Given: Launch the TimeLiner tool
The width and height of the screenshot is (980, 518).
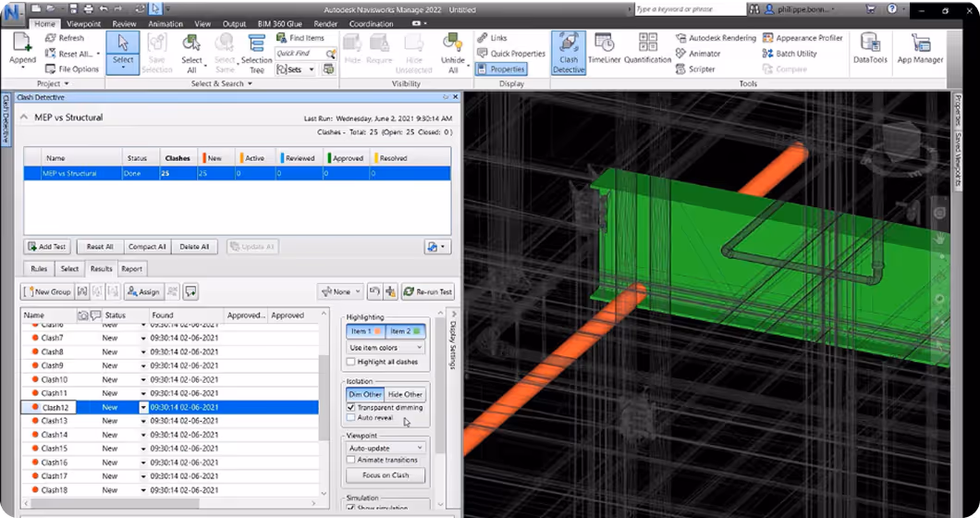Looking at the screenshot, I should click(x=603, y=48).
